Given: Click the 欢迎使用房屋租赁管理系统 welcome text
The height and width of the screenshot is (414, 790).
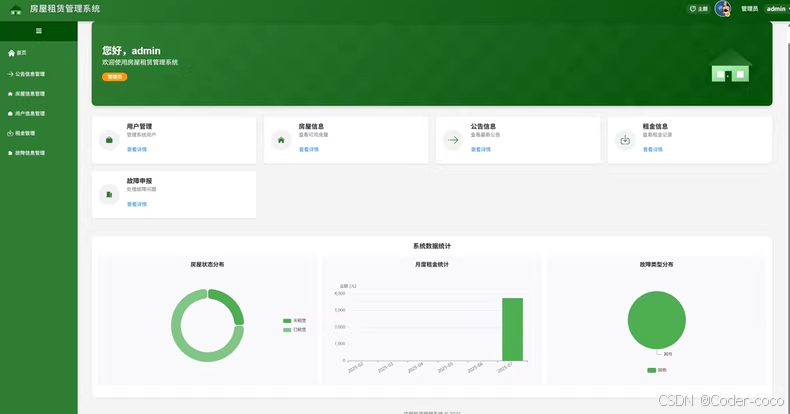Looking at the screenshot, I should [x=140, y=62].
